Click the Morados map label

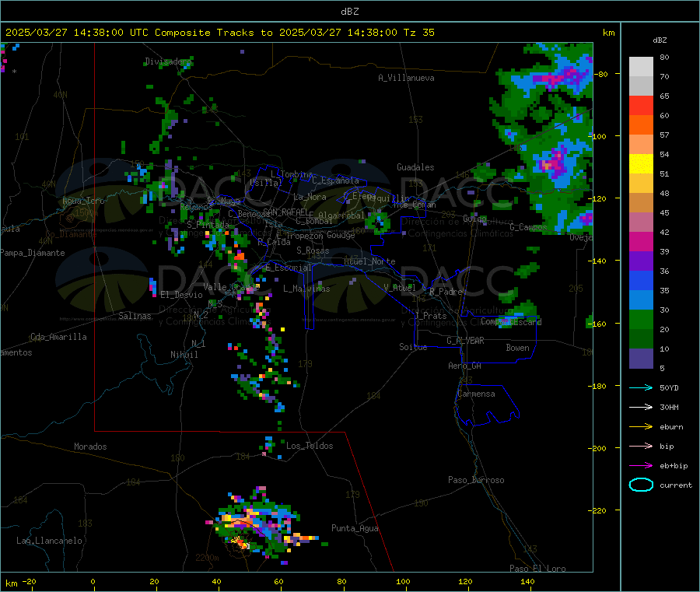pos(90,447)
